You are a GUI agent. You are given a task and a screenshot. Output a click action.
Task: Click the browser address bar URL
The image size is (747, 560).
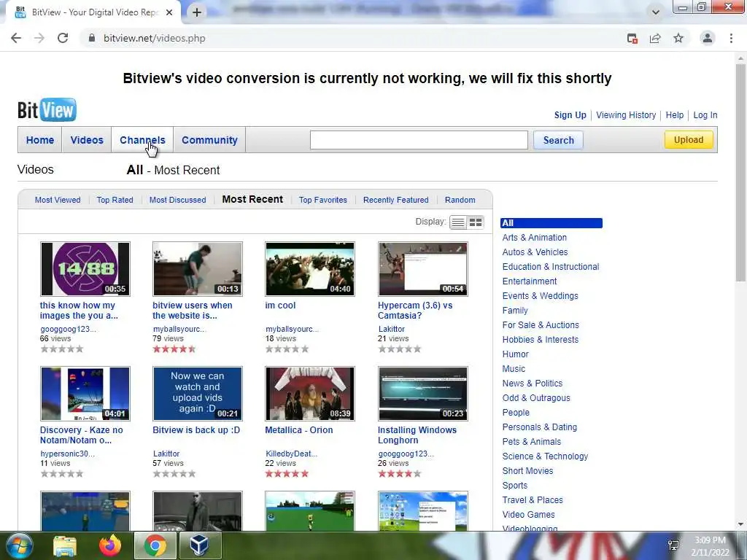(155, 38)
